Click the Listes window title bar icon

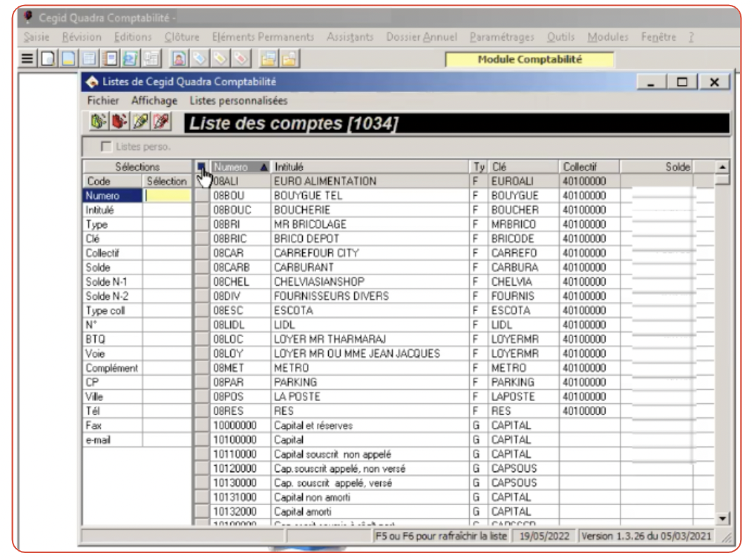(x=92, y=82)
